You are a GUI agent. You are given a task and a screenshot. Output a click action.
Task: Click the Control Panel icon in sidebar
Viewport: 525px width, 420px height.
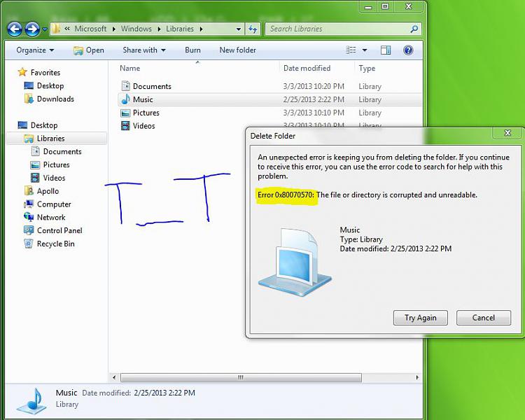pyautogui.click(x=29, y=230)
